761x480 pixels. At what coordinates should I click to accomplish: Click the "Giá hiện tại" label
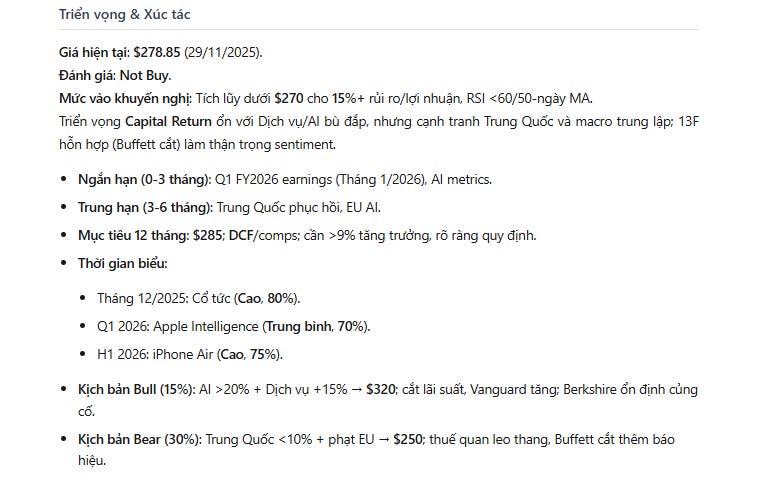(x=93, y=52)
